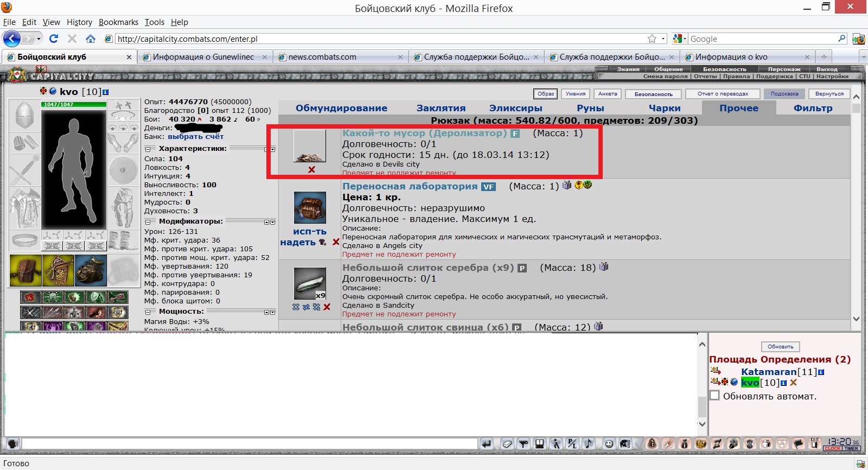
Task: Enable the Обновлять автомат. checkbox
Action: coord(715,396)
